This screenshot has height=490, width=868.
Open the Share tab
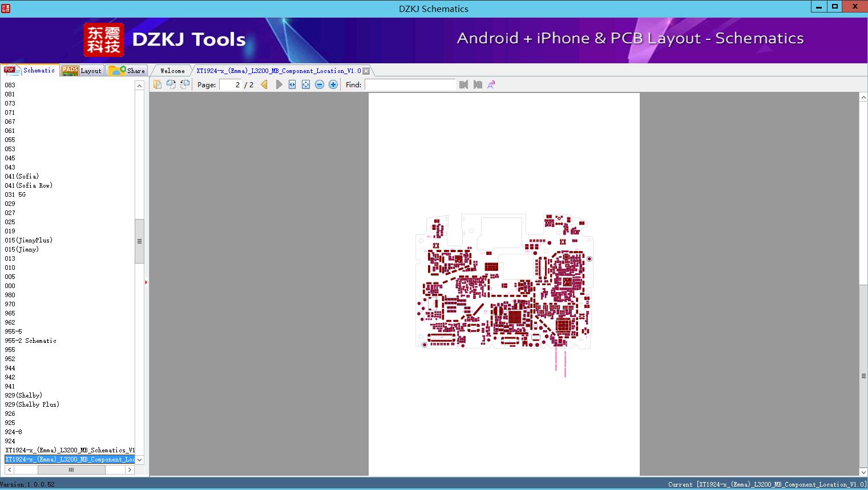[x=127, y=71]
